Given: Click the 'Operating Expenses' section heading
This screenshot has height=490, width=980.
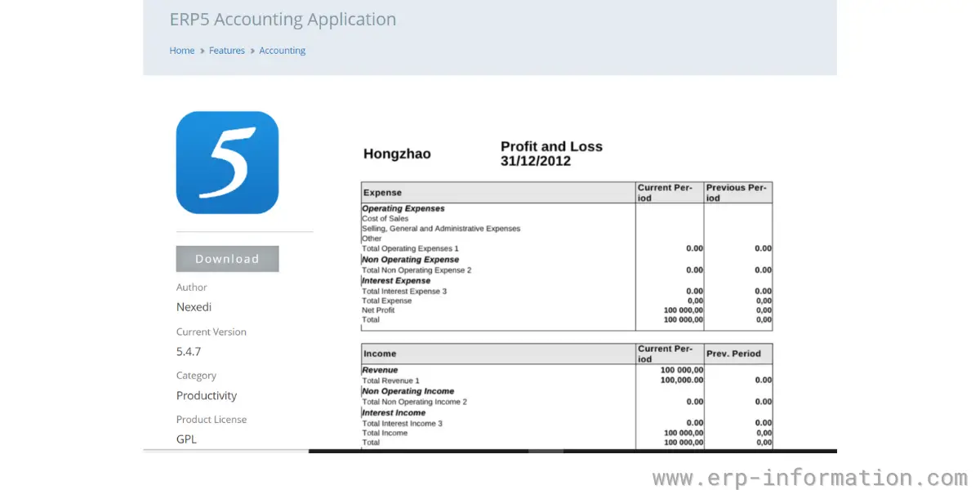Looking at the screenshot, I should 403,209.
